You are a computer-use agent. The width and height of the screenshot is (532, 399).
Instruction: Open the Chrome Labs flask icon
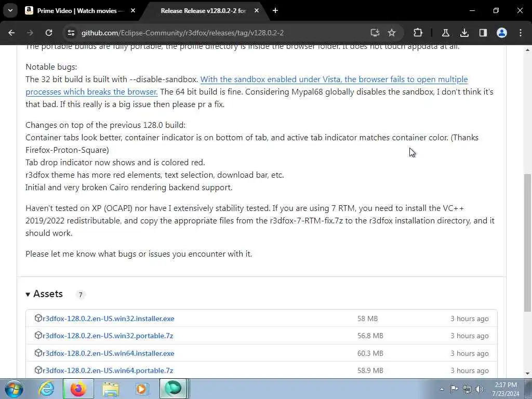445,33
